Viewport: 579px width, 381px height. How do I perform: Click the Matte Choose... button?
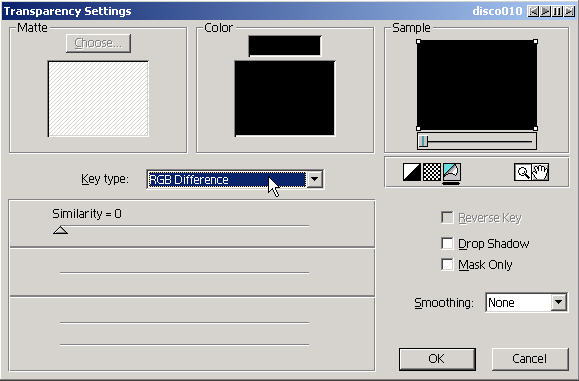pyautogui.click(x=98, y=43)
